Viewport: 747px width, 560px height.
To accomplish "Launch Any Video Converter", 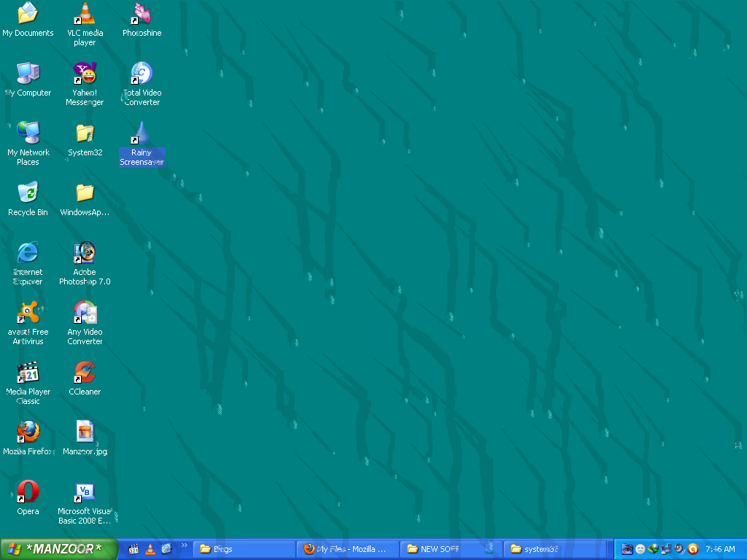I will point(84,314).
